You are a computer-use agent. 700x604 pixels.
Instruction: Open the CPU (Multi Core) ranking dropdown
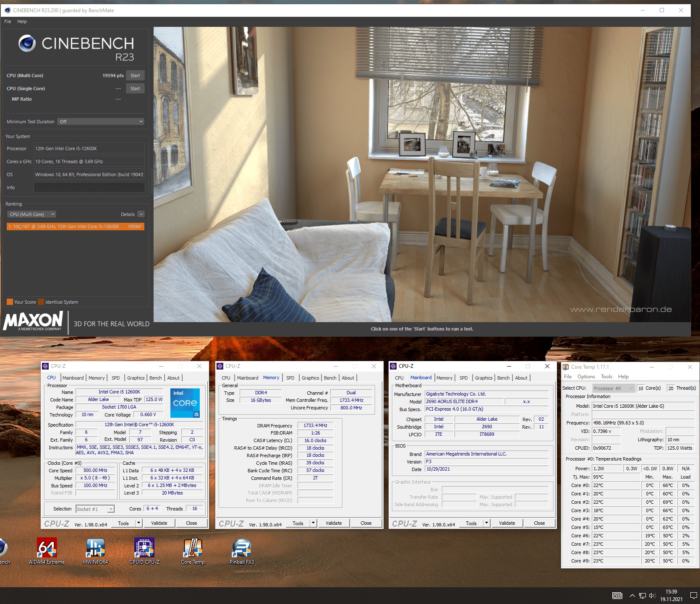[x=31, y=214]
